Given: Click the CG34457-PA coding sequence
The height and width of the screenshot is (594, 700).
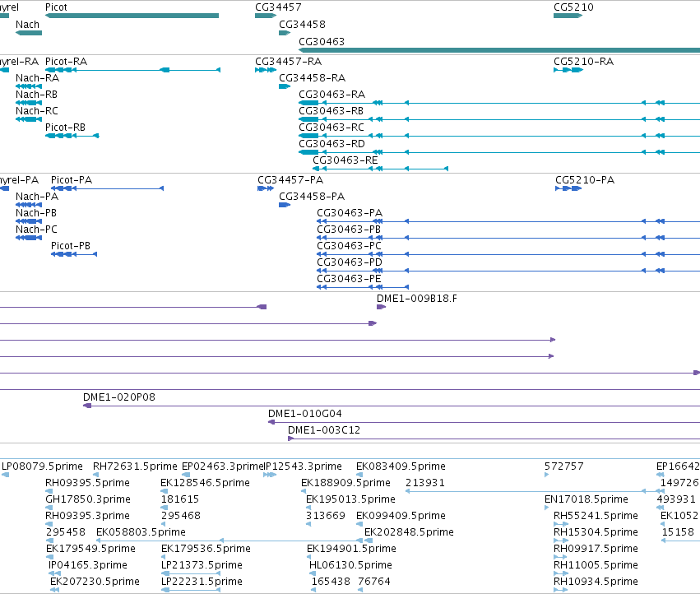Looking at the screenshot, I should coord(266,188).
